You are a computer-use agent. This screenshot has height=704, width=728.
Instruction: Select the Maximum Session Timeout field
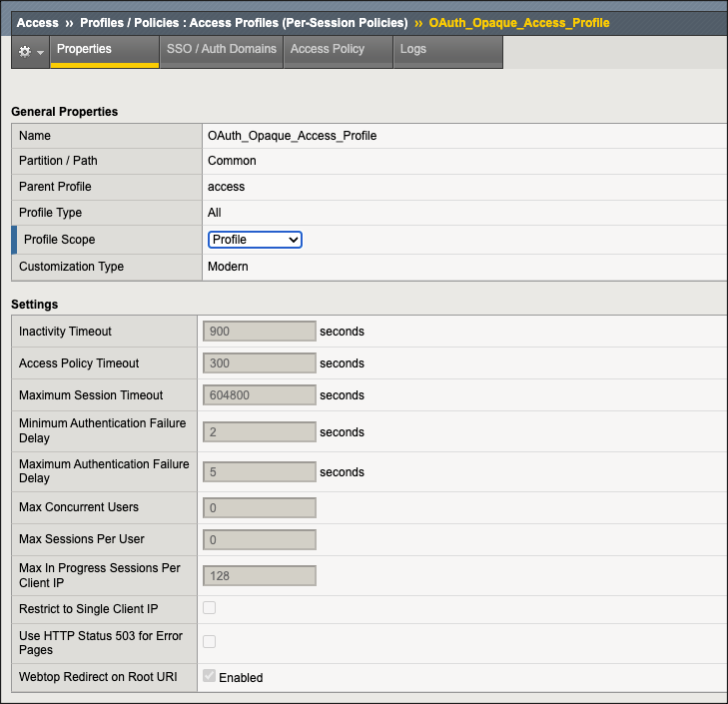click(x=260, y=395)
